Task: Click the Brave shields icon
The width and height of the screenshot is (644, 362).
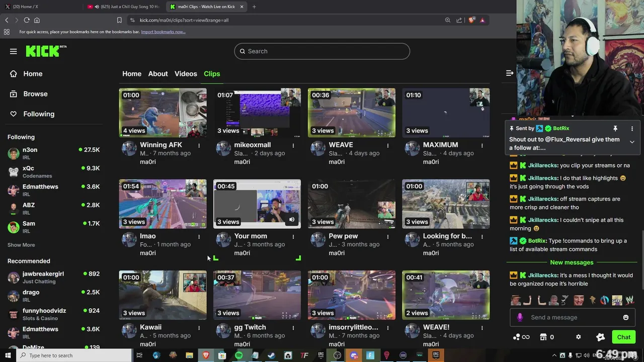Action: coord(471,20)
